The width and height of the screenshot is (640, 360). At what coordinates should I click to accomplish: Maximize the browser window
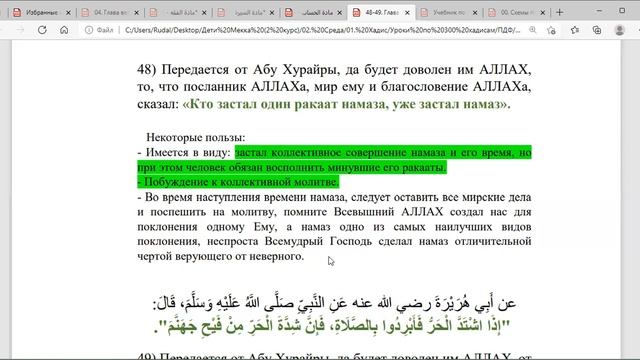click(x=622, y=11)
